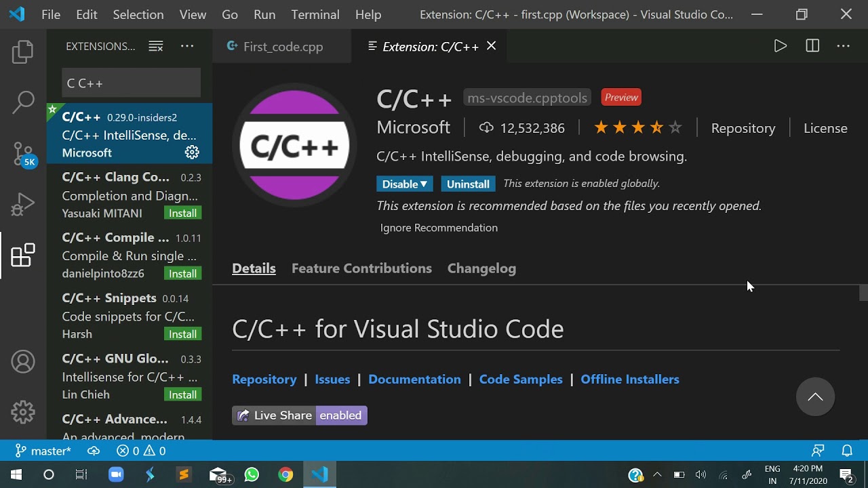Open WhatsApp from the taskbar
Image resolution: width=868 pixels, height=488 pixels.
pyautogui.click(x=252, y=475)
